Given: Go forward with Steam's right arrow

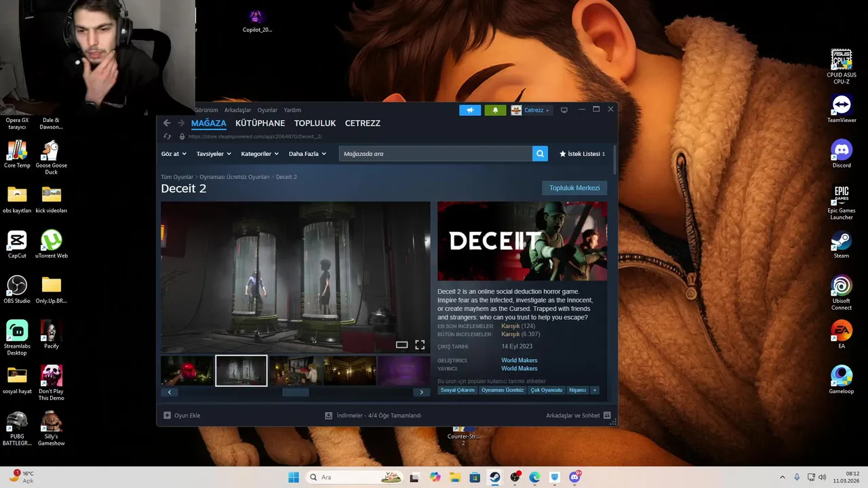Looking at the screenshot, I should (181, 123).
